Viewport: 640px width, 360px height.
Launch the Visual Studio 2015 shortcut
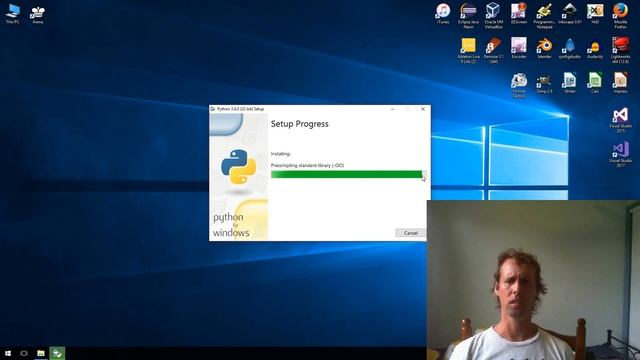pos(620,120)
